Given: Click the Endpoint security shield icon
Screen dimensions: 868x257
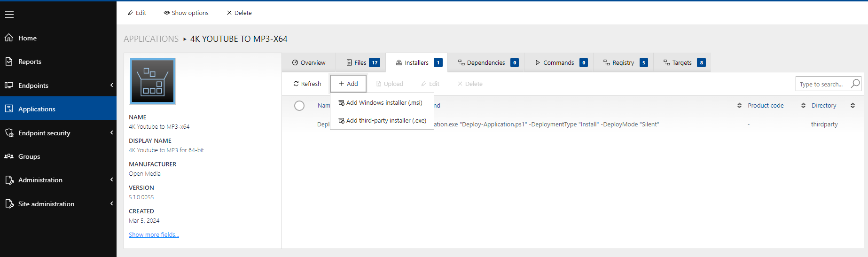Looking at the screenshot, I should pos(9,133).
